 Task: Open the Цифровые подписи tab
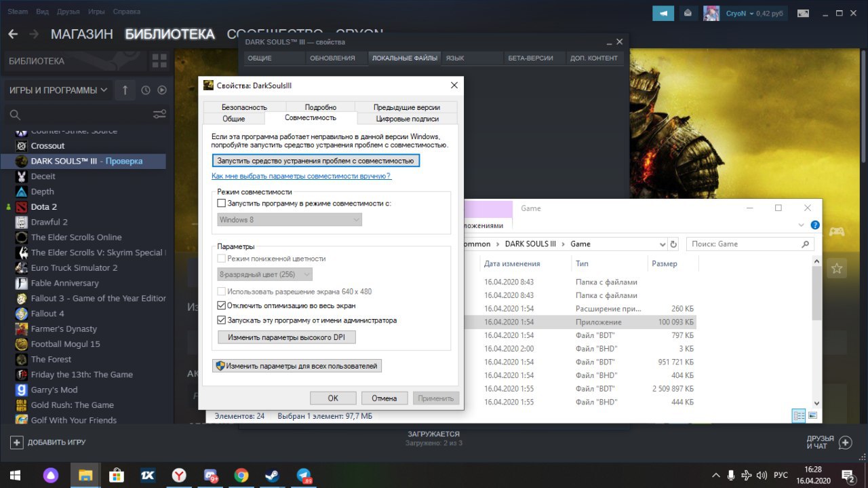pos(407,119)
